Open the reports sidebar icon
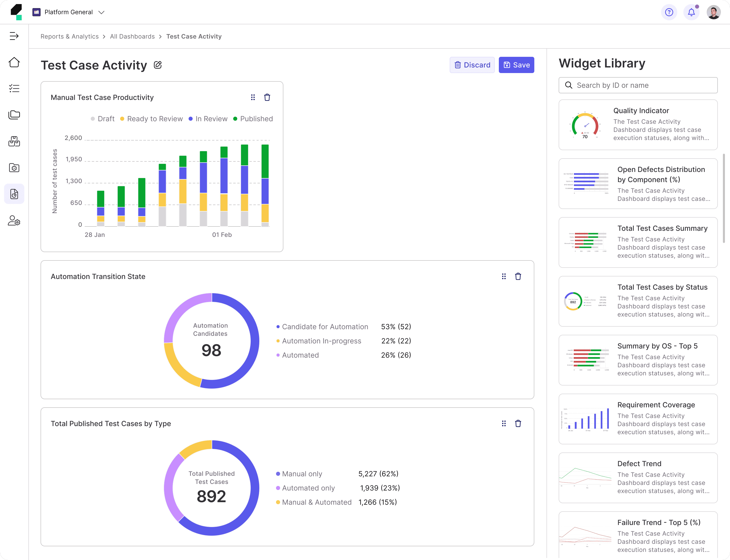 14,194
